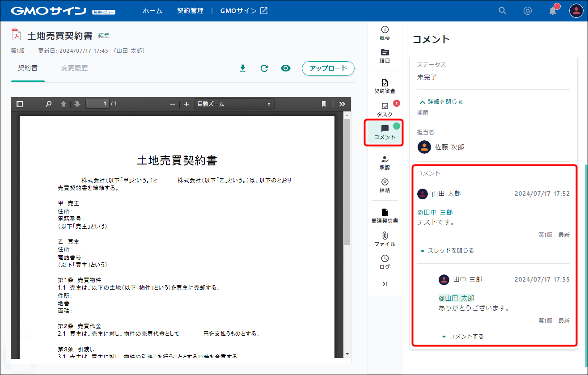Click the notification bell icon
588x375 pixels.
click(x=553, y=11)
